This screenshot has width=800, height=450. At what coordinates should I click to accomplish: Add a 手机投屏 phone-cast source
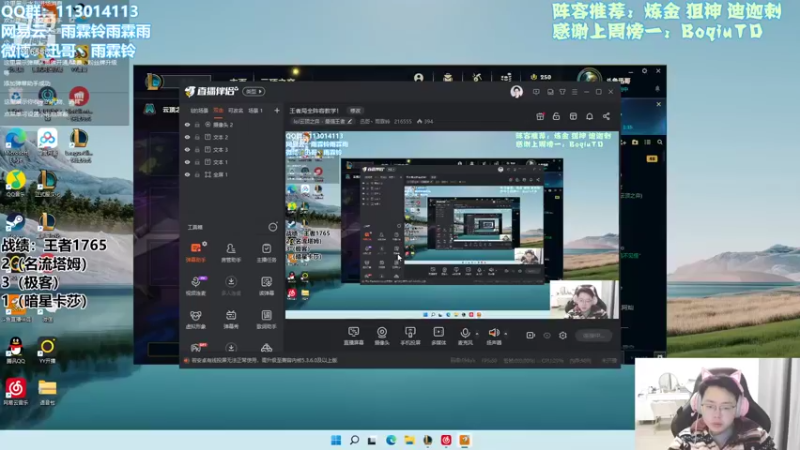(410, 336)
